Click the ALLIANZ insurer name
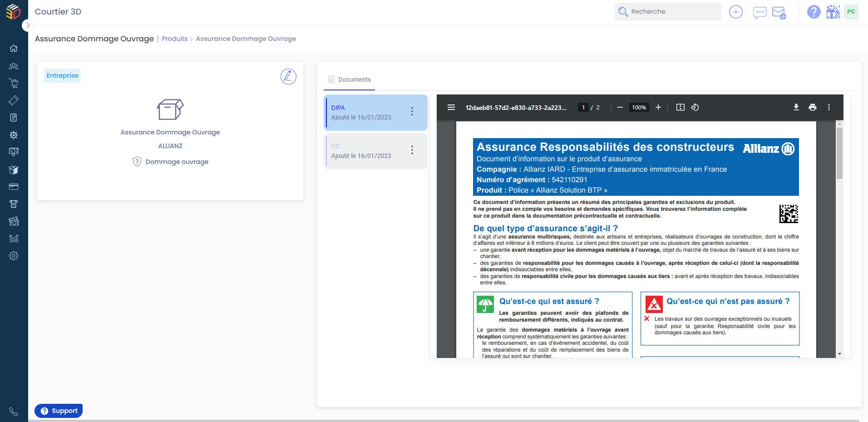The image size is (868, 422). [170, 146]
